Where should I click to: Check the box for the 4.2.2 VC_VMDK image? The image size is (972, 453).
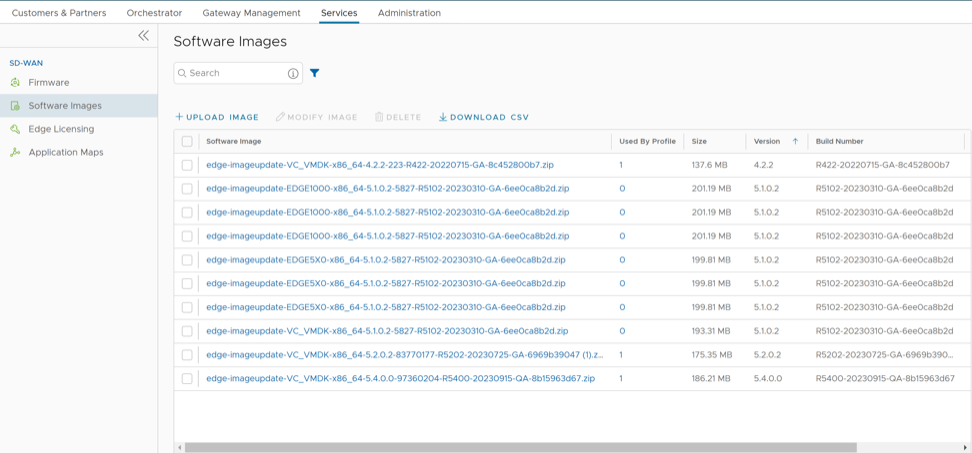(187, 165)
